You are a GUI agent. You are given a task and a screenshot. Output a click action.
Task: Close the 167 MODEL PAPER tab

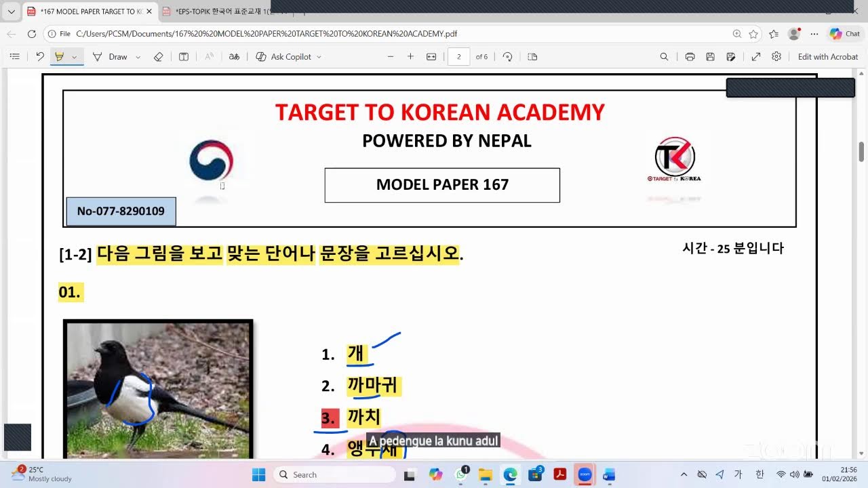[x=149, y=12]
